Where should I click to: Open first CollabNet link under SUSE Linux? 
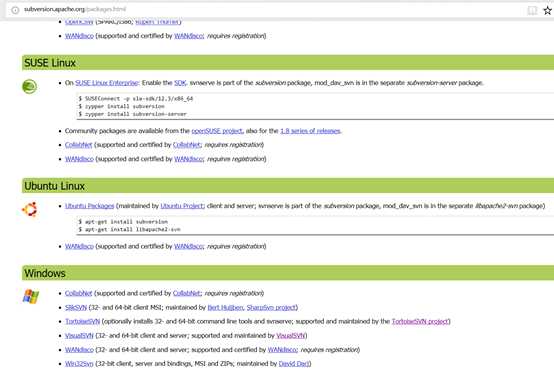pyautogui.click(x=78, y=145)
